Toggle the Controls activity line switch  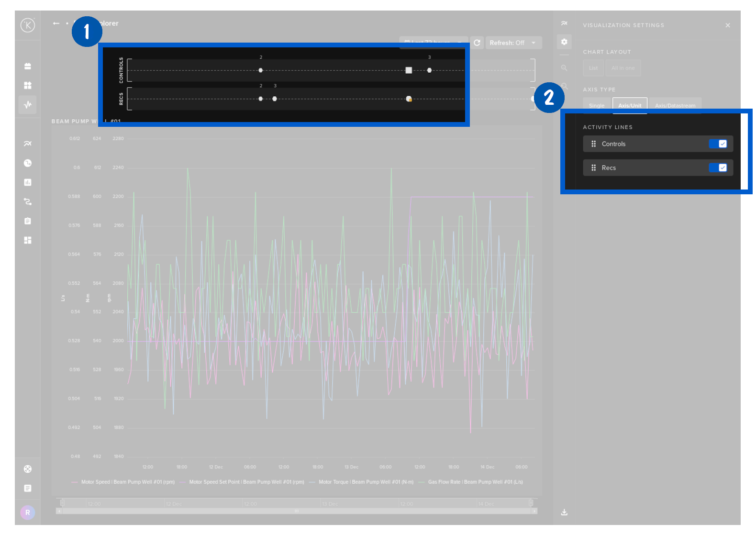click(718, 144)
